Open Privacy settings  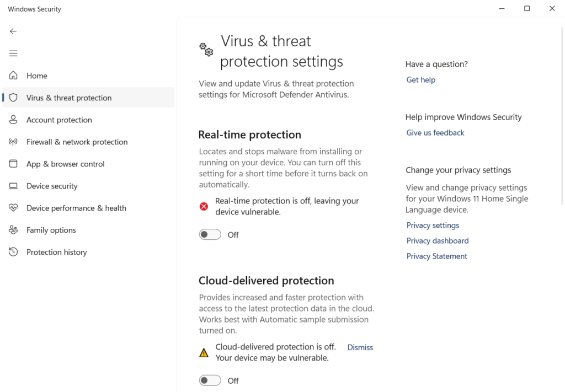tap(433, 225)
